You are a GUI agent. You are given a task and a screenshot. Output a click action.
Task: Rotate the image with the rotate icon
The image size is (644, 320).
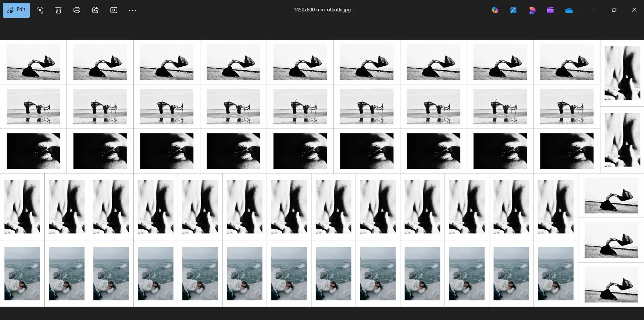(40, 10)
